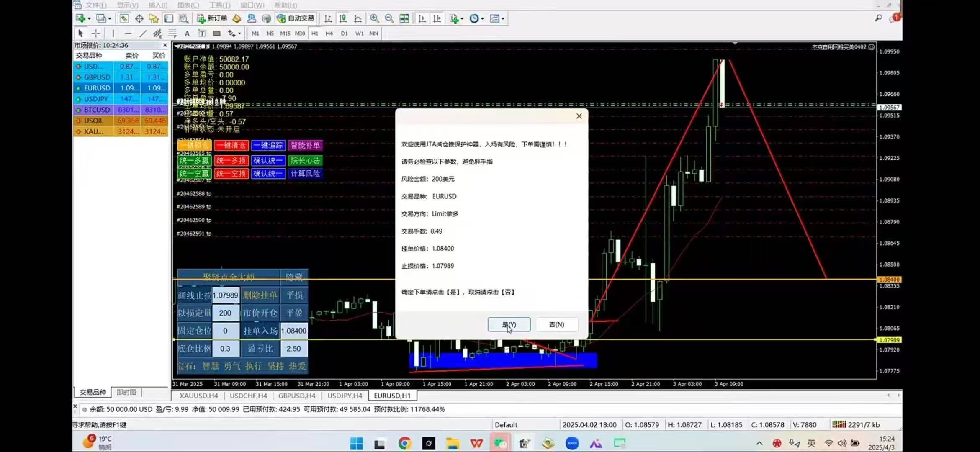Click the zoom in magnifier icon
This screenshot has height=452, width=980.
pyautogui.click(x=374, y=18)
